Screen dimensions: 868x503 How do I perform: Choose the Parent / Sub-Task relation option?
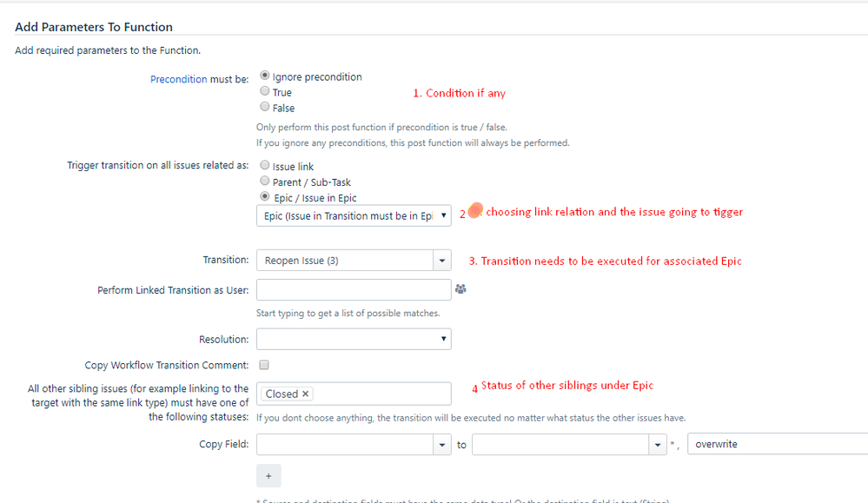(x=265, y=181)
